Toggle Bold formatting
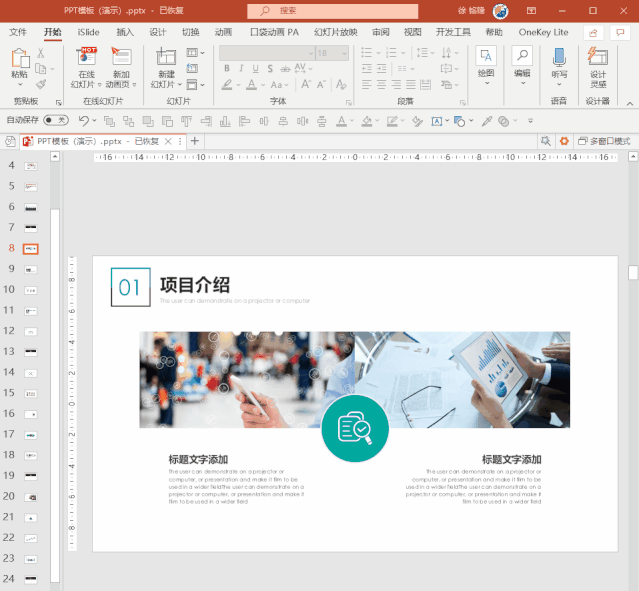639x591 pixels. (227, 68)
